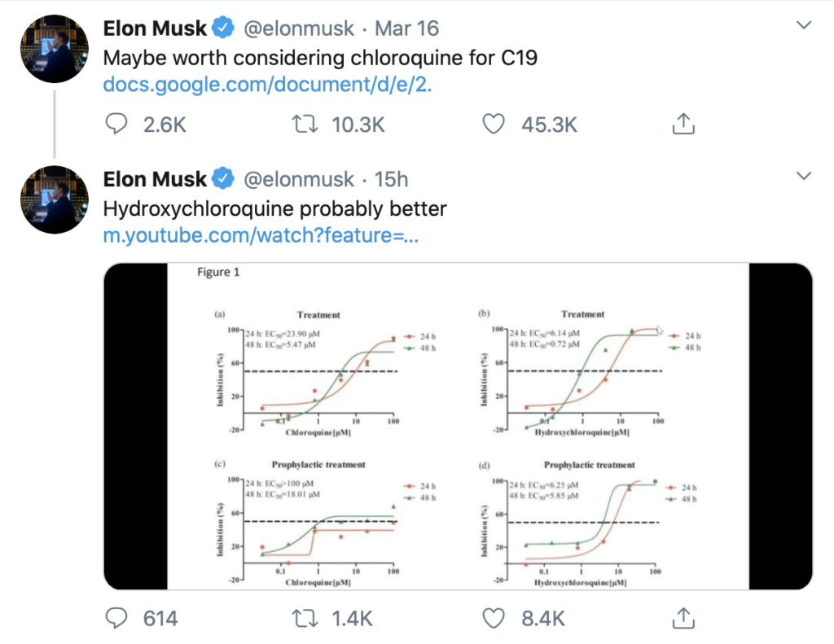Screen dimensions: 834x644
Task: Open Elon Musk's avatar on first tweet
Action: (x=54, y=48)
